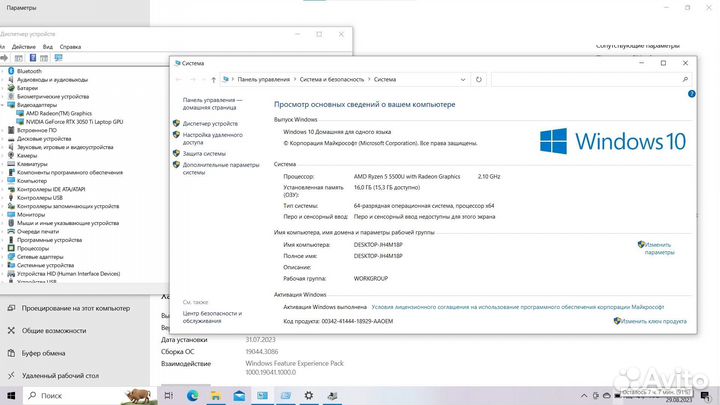Screen dimensions: 720x405
Task: Click the Клавиатуры keyboard icon
Action: pyautogui.click(x=11, y=164)
